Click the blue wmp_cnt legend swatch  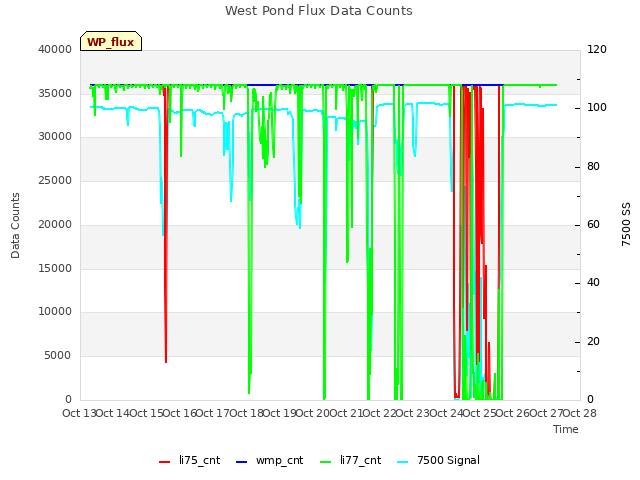[x=242, y=462]
